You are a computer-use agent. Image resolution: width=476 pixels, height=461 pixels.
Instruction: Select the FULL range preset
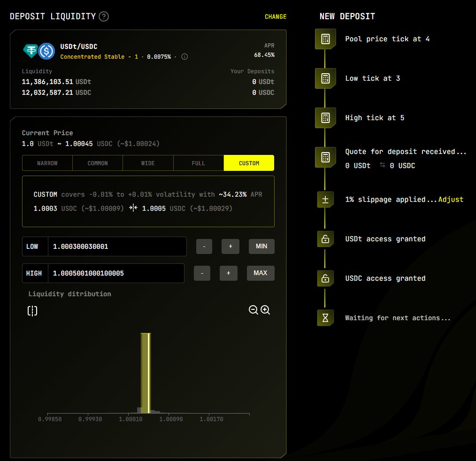pos(199,163)
